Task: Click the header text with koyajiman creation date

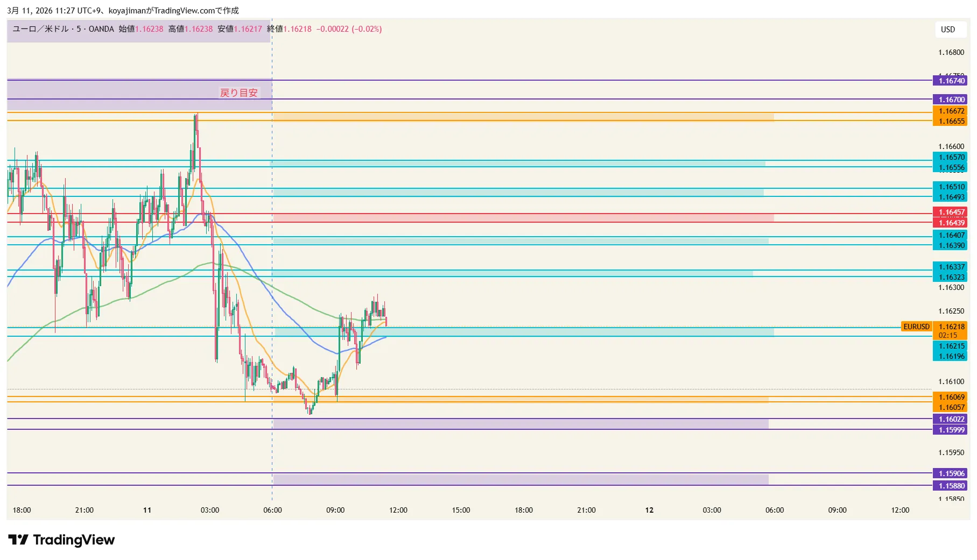Action: (x=123, y=10)
